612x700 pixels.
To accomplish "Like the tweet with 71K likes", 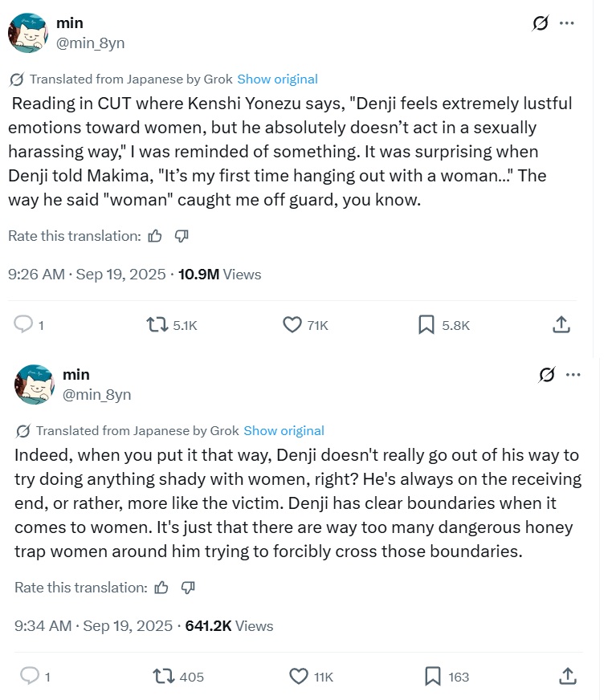I will coord(292,324).
